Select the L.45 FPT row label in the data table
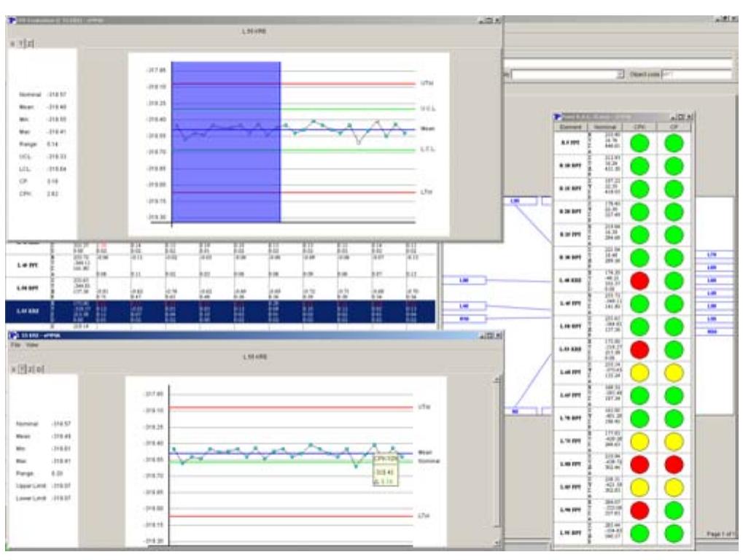This screenshot has height=560, width=743. tap(28, 265)
